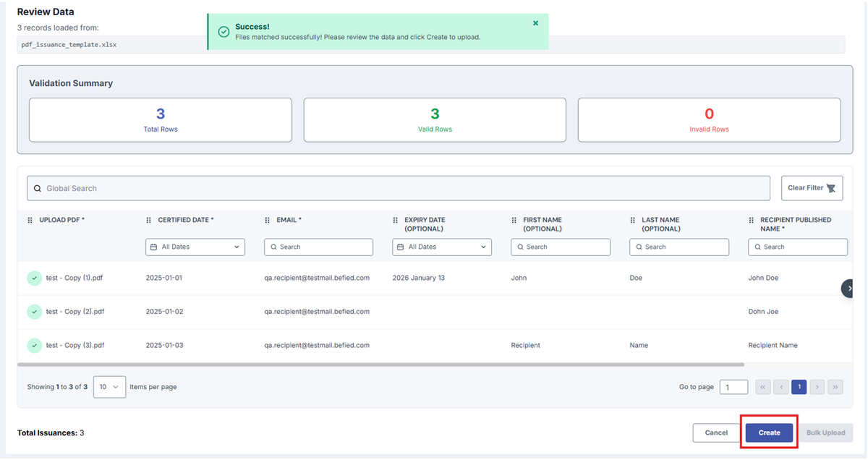868x460 pixels.
Task: Click published name Recipient Name
Action: tap(773, 346)
